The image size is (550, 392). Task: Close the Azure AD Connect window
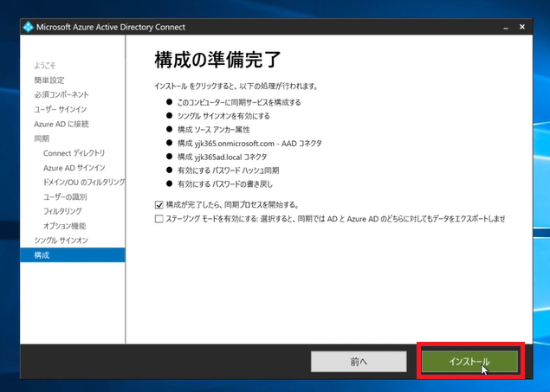(x=522, y=27)
